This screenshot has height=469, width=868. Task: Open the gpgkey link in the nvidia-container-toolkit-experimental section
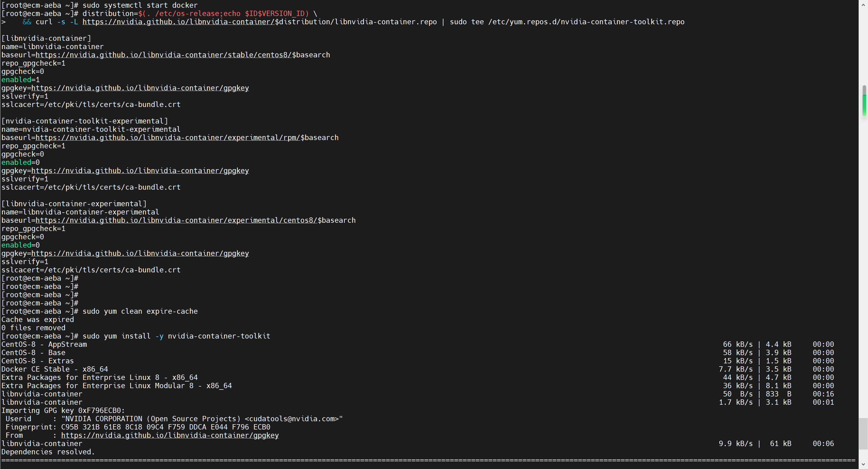[x=140, y=171]
